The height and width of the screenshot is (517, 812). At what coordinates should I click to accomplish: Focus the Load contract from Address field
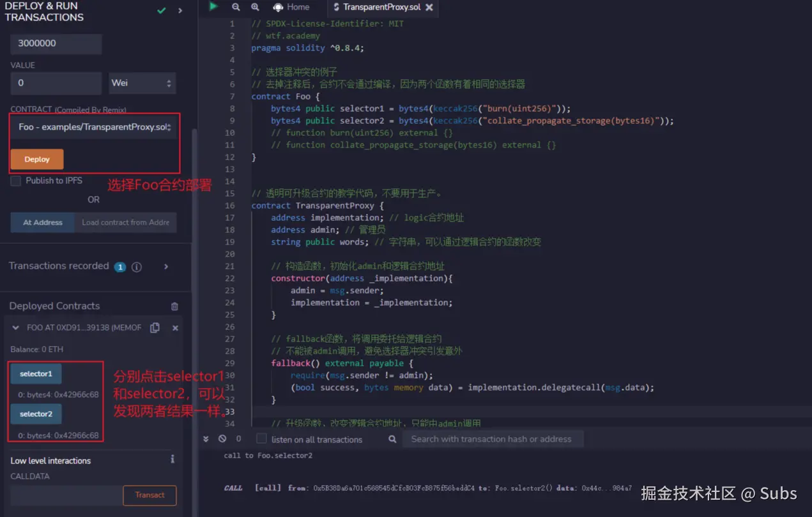[125, 222]
